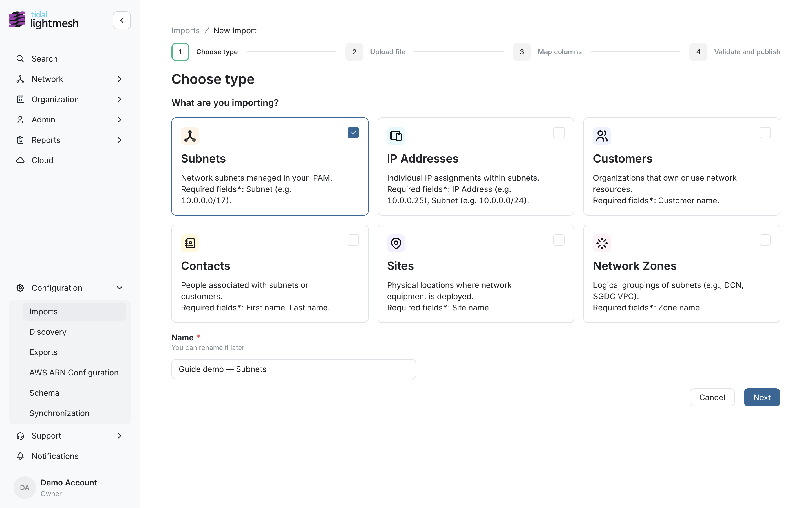The width and height of the screenshot is (812, 508).
Task: Click the Demo Account name text
Action: point(69,483)
